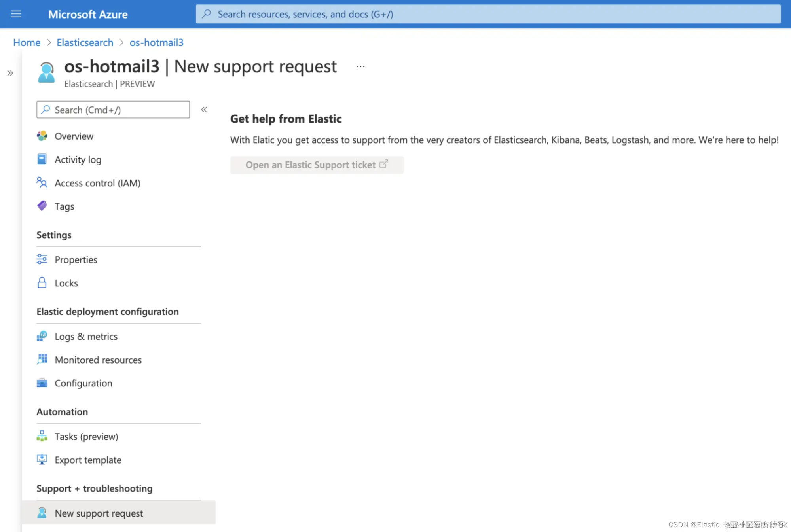Go to Elasticsearch breadcrumb link
The height and width of the screenshot is (532, 791).
click(x=85, y=42)
